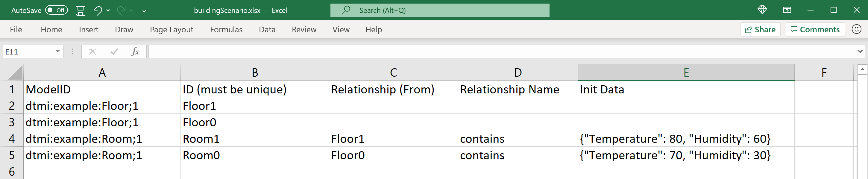Image resolution: width=868 pixels, height=179 pixels.
Task: Click the Share button
Action: [760, 30]
